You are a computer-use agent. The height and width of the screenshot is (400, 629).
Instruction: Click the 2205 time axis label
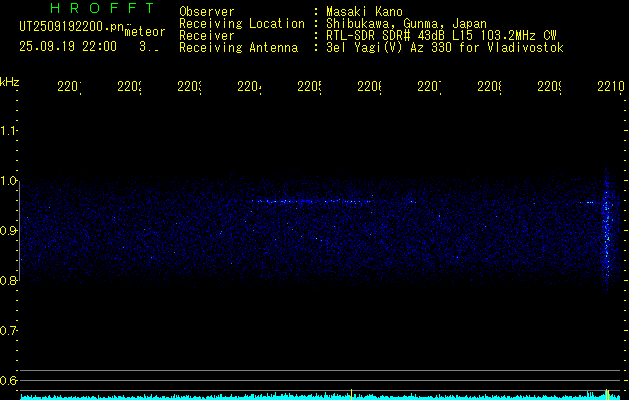point(310,87)
